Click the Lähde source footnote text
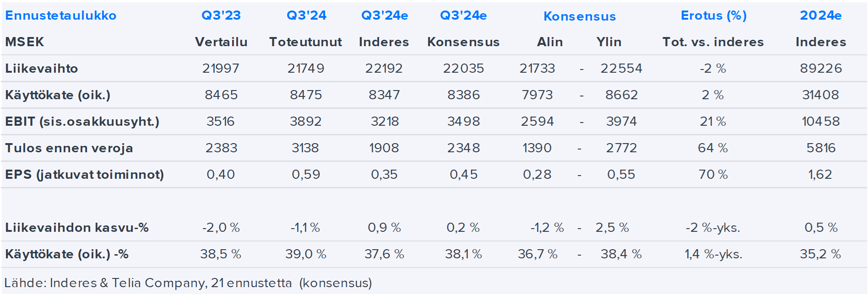 pos(188,283)
